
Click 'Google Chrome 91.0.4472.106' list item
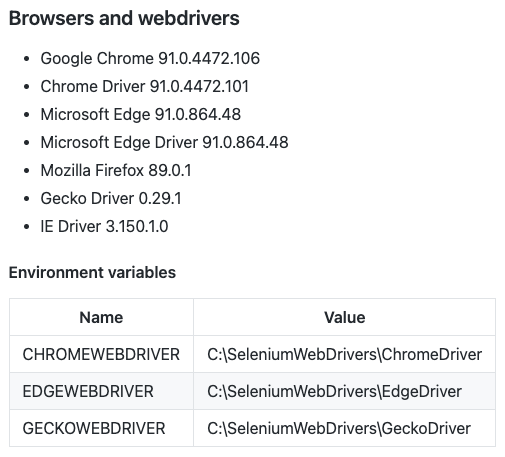click(x=150, y=58)
